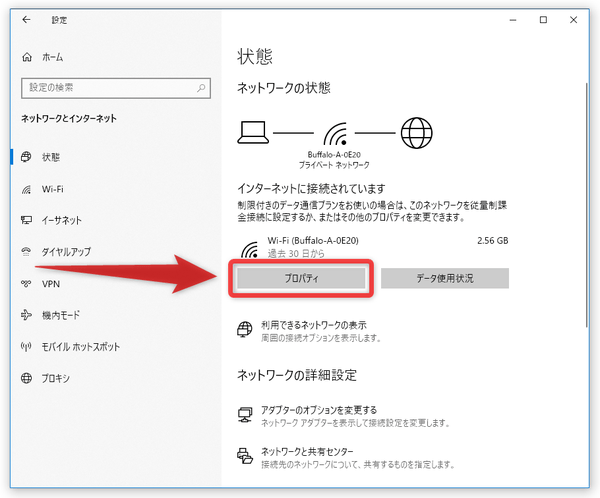Click the ネットワークとインターネット sidebar heading

click(x=69, y=118)
